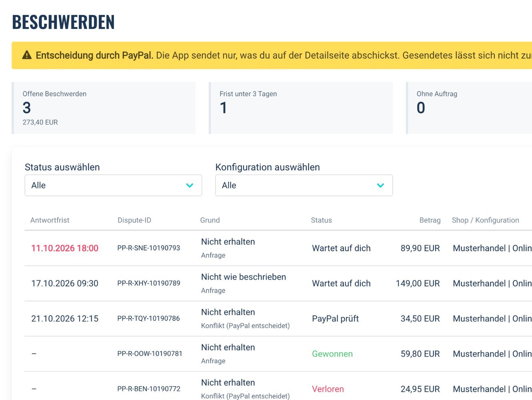The height and width of the screenshot is (400, 532).
Task: Click the warning triangle icon in the banner
Action: pos(27,55)
